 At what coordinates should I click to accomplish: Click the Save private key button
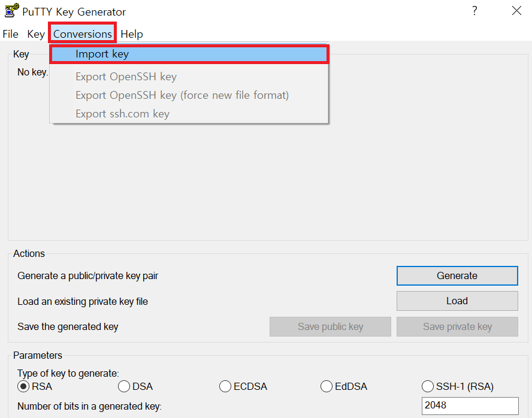point(457,326)
